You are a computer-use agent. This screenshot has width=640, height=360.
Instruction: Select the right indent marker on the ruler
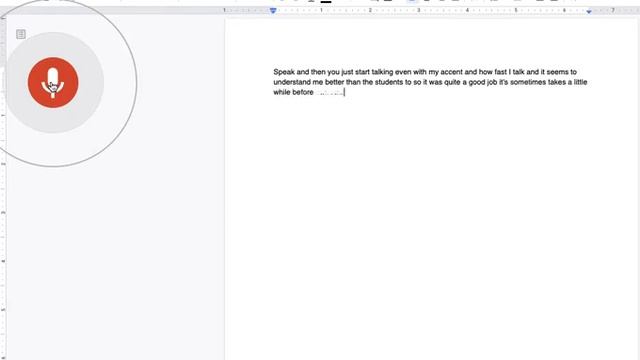click(589, 12)
